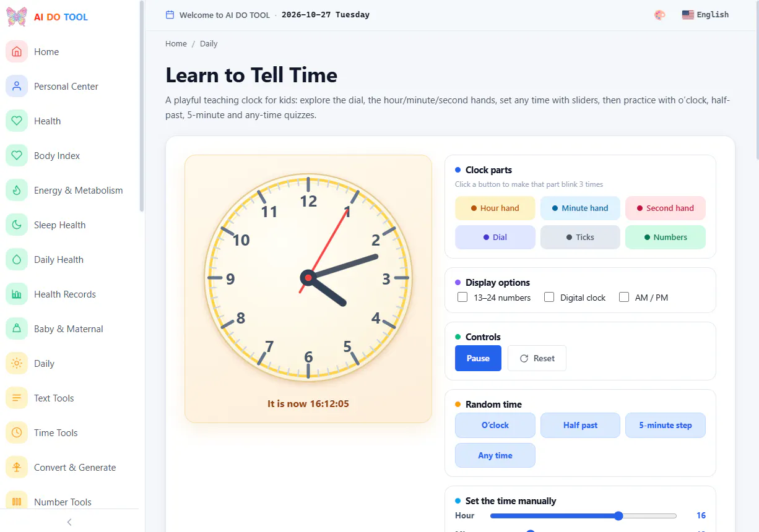Click the butterfly logo icon

[17, 17]
